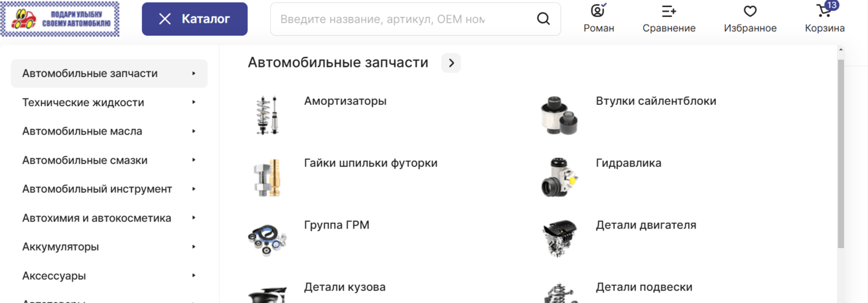Click the site logo with red car

(60, 19)
